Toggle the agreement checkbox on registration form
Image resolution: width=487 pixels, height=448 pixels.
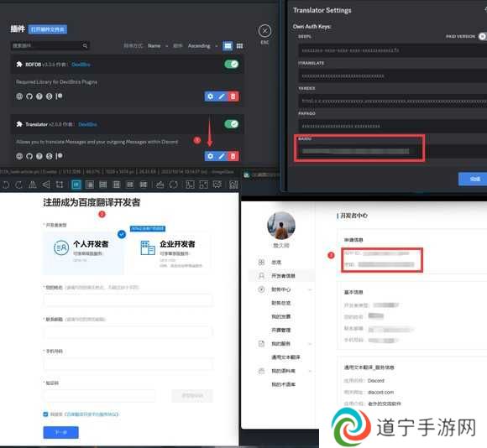(x=45, y=414)
